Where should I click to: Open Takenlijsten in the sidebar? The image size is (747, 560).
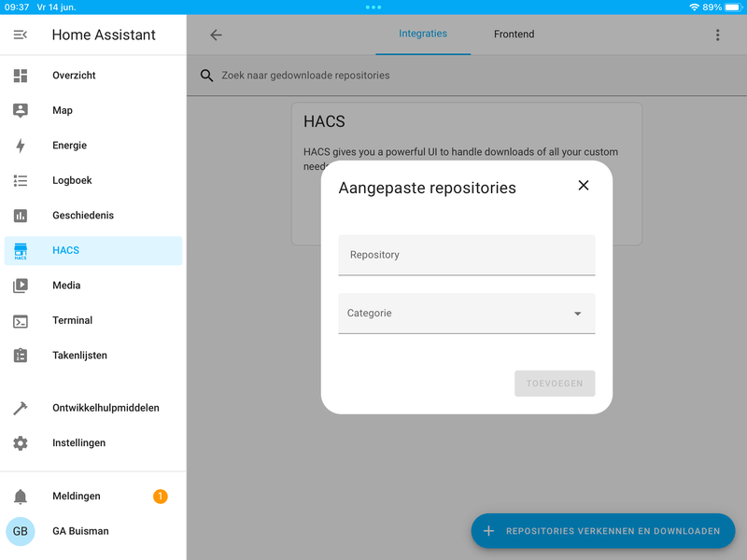(x=93, y=356)
